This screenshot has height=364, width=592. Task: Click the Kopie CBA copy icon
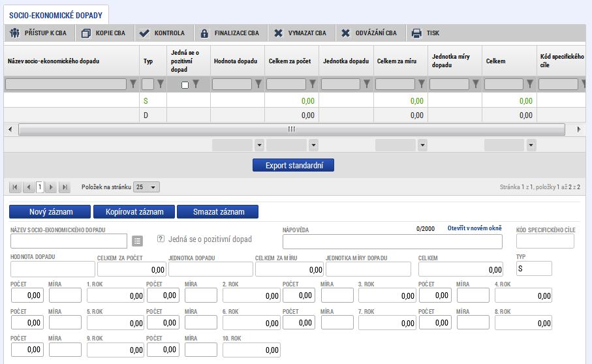pos(86,33)
